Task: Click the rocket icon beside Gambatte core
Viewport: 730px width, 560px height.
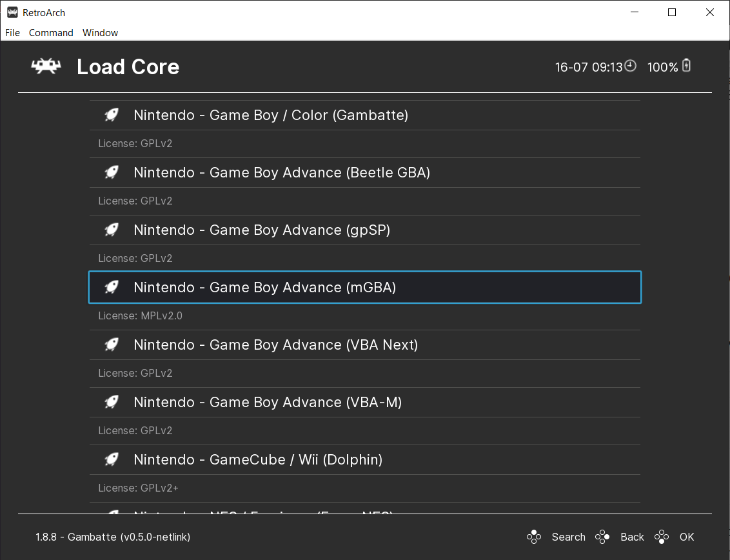Action: click(112, 115)
